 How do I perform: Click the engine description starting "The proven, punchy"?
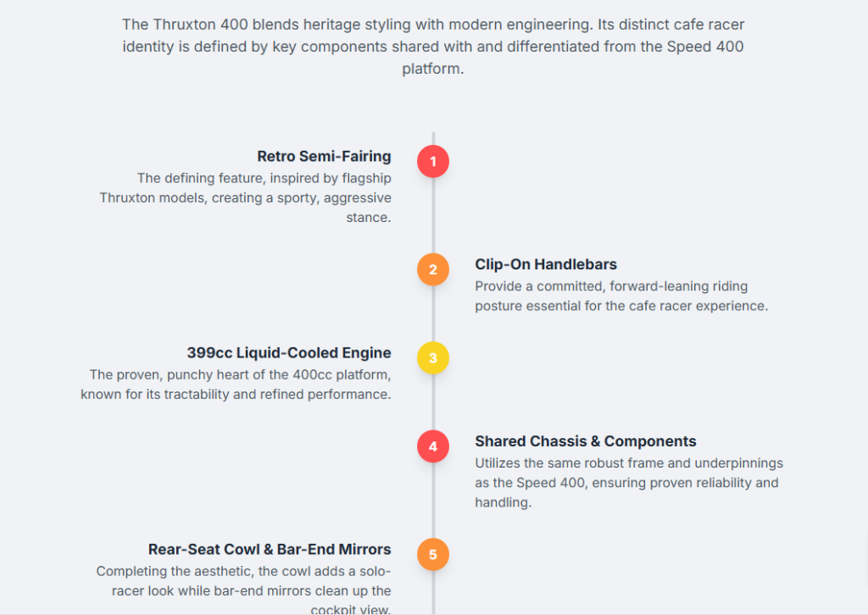(x=236, y=385)
